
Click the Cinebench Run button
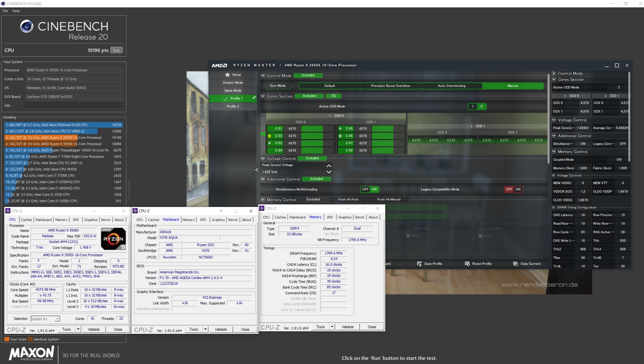[x=116, y=50]
